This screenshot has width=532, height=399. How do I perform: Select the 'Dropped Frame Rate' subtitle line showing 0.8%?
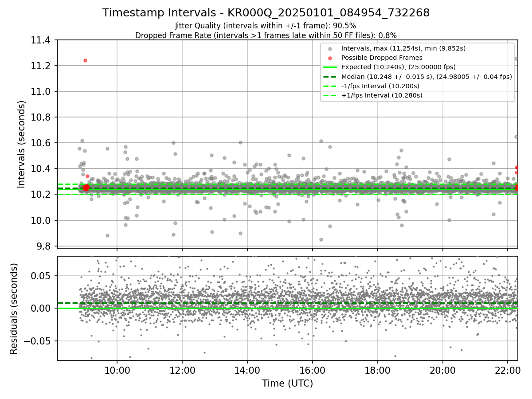coord(266,35)
